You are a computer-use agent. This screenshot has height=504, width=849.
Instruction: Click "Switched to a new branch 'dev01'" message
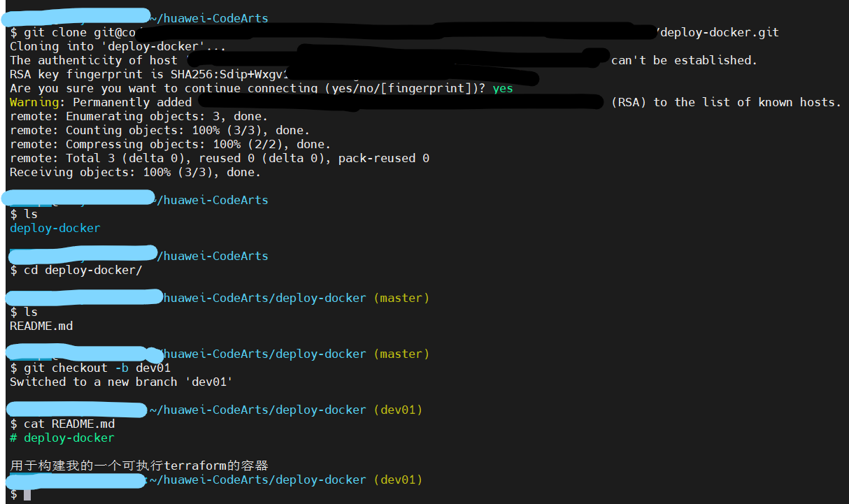tap(120, 382)
